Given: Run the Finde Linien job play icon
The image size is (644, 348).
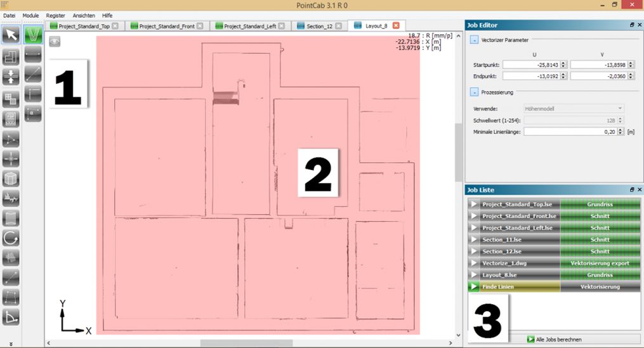Looking at the screenshot, I should (473, 287).
